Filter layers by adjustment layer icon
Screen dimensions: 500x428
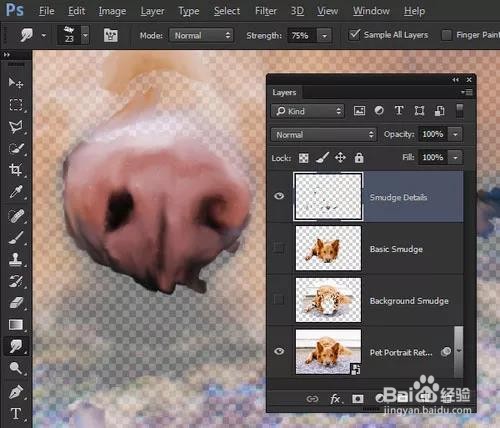tap(379, 111)
